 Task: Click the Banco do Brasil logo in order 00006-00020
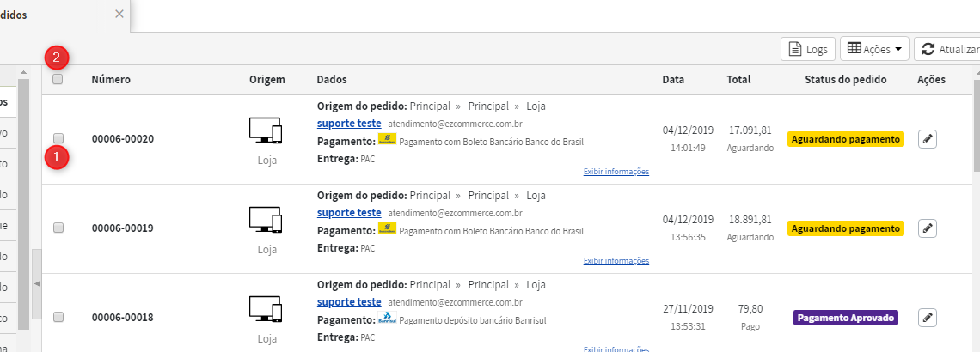pyautogui.click(x=388, y=141)
